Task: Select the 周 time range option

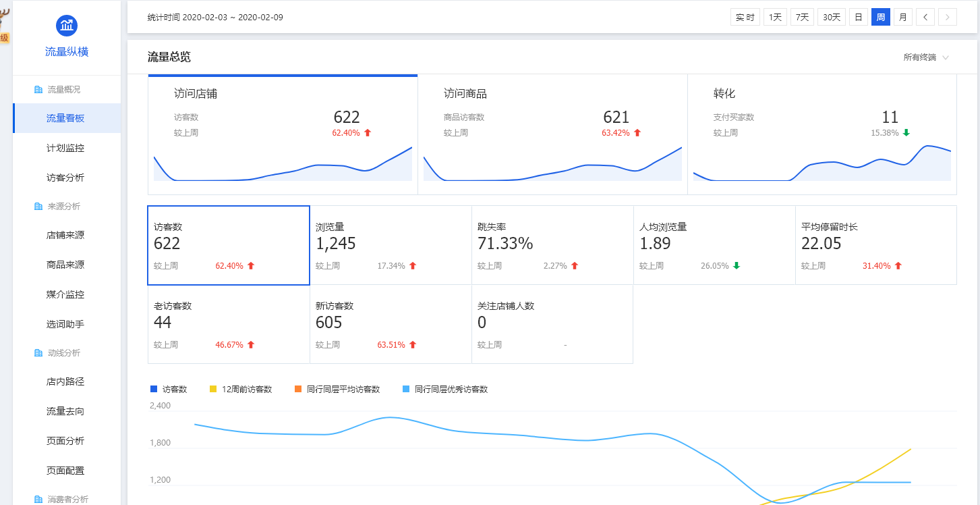Action: (x=880, y=17)
